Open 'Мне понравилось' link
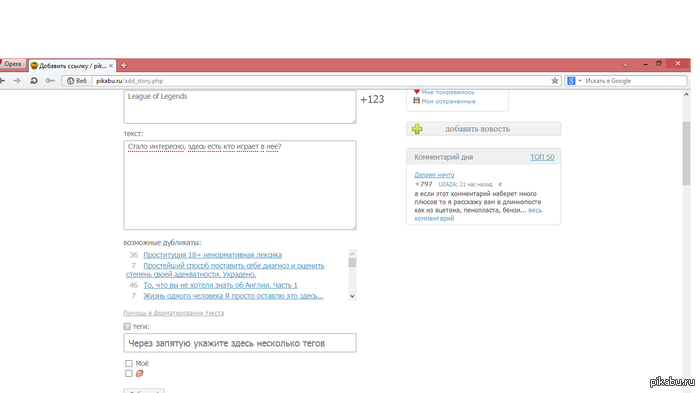The image size is (700, 393). click(x=448, y=92)
